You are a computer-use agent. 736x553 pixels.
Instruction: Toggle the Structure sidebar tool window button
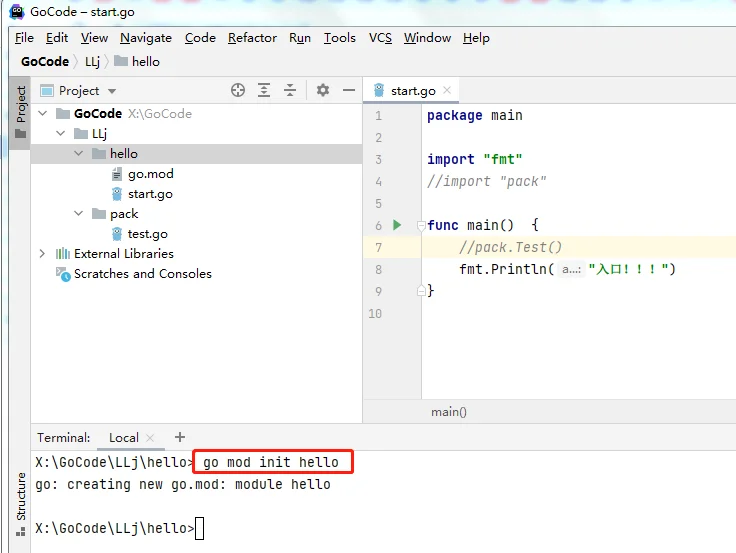[x=21, y=505]
